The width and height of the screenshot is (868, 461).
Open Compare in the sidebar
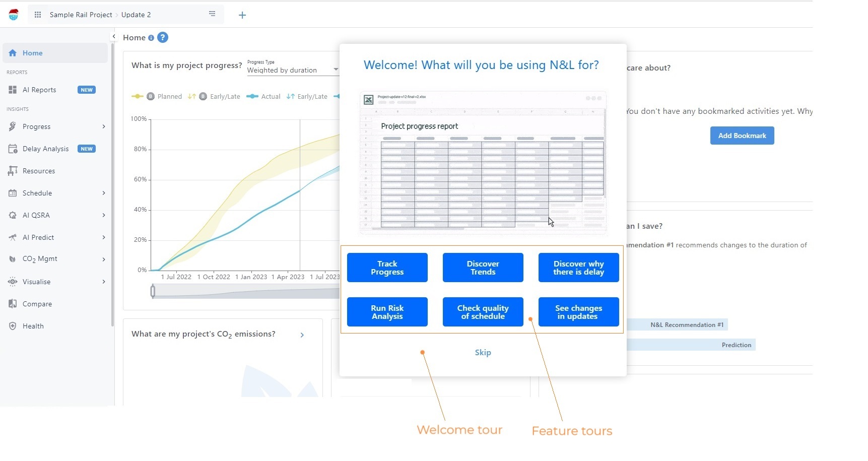(37, 304)
